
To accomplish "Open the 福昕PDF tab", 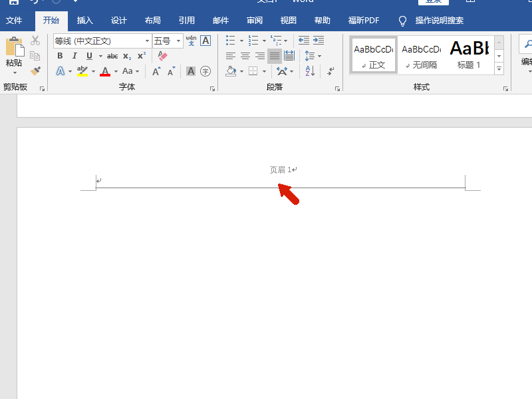I will tap(364, 21).
